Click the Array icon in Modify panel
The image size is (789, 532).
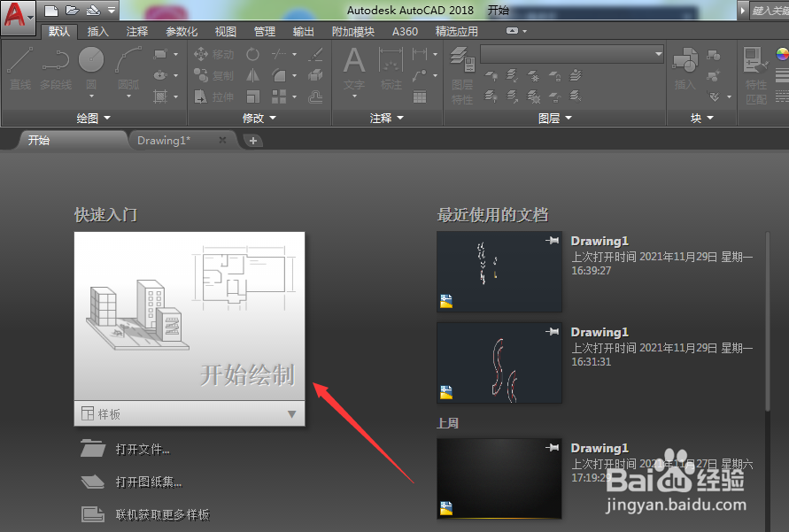(279, 96)
